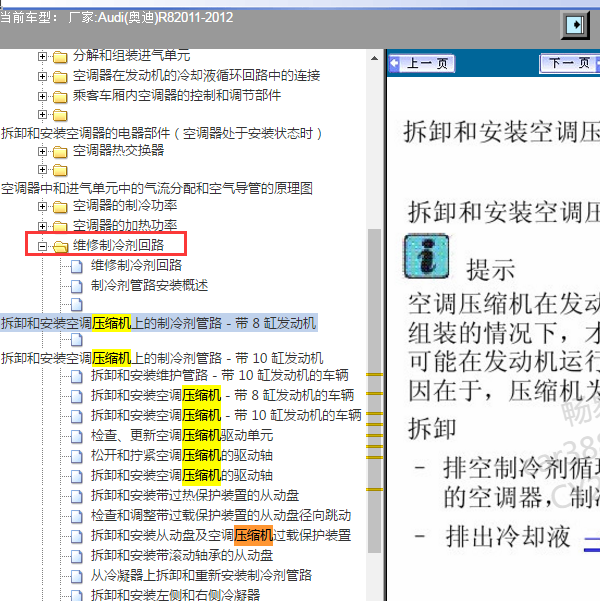
Task: Open 制冷剂管路安装概述 document
Action: (x=149, y=285)
